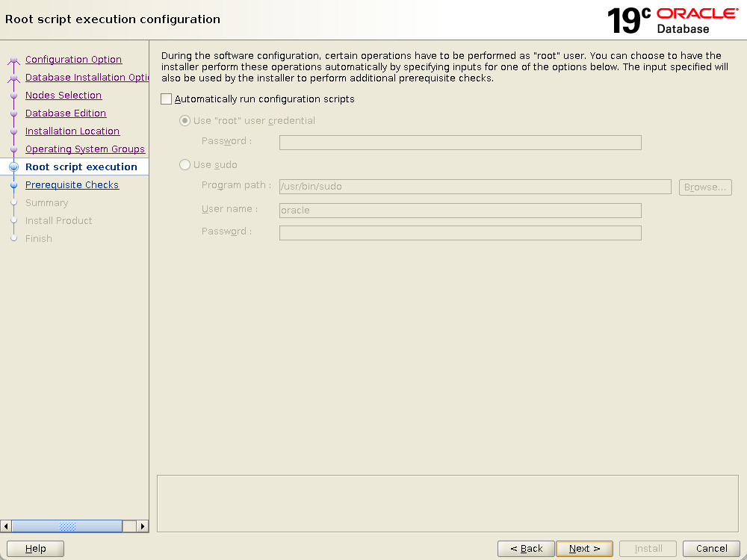Image resolution: width=747 pixels, height=560 pixels.
Task: Click the Configuration Option step link
Action: 73,60
